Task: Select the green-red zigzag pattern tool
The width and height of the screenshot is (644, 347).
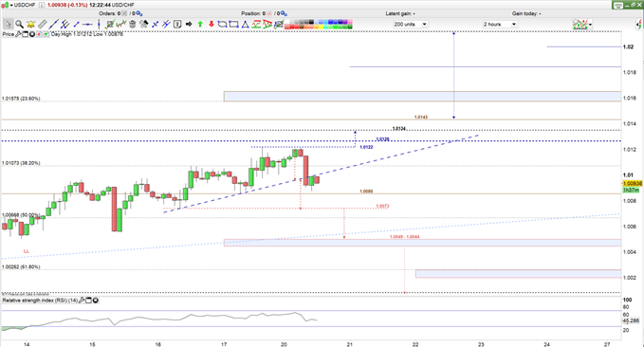Action: (x=256, y=24)
